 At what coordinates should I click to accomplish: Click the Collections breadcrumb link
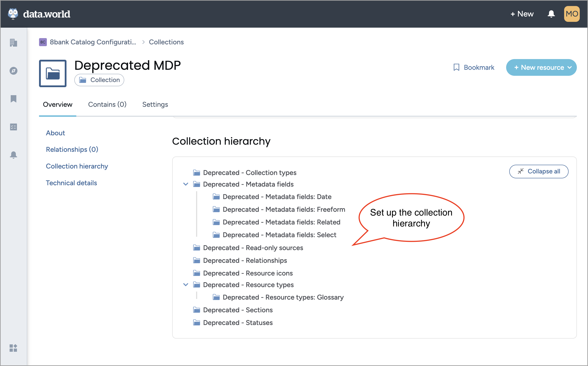167,42
